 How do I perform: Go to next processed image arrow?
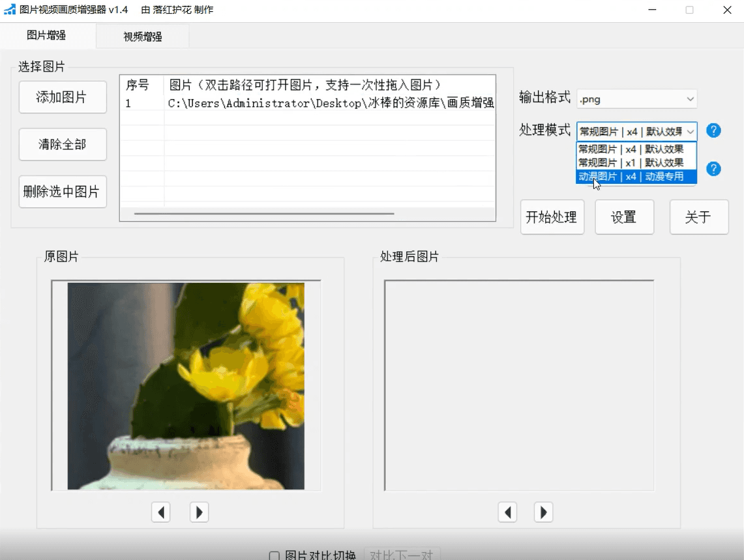point(543,512)
